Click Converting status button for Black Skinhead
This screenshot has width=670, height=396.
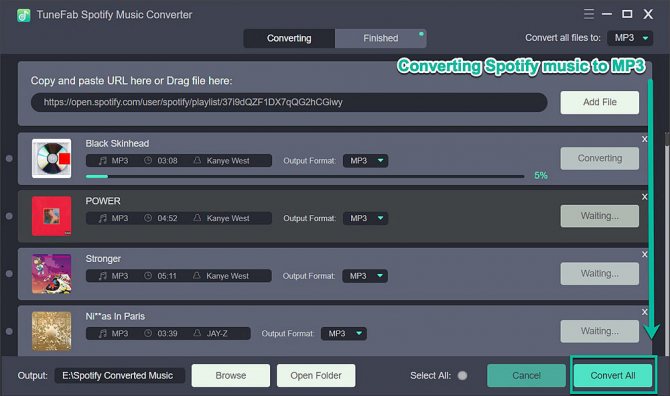pyautogui.click(x=599, y=158)
